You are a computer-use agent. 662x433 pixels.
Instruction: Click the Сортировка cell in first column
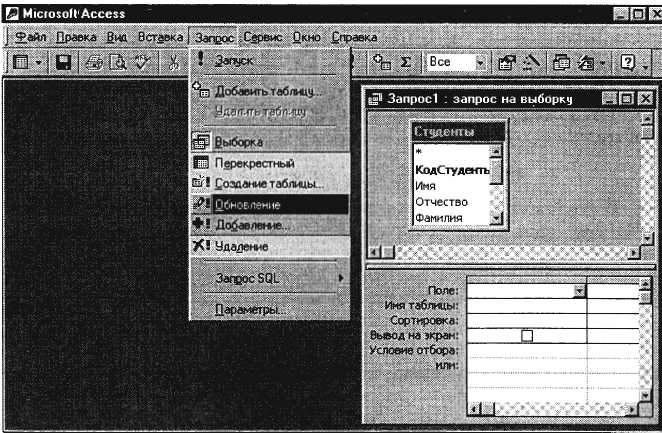pyautogui.click(x=526, y=321)
